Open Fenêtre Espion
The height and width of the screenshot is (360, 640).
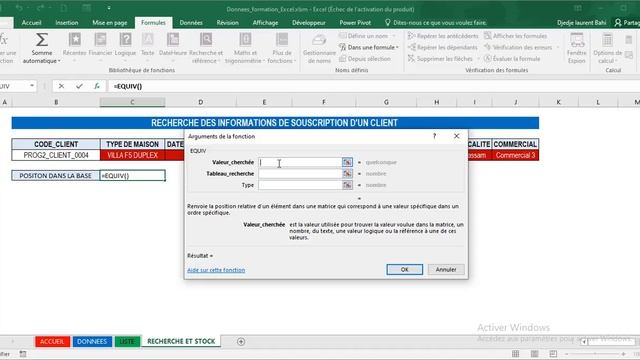576,48
